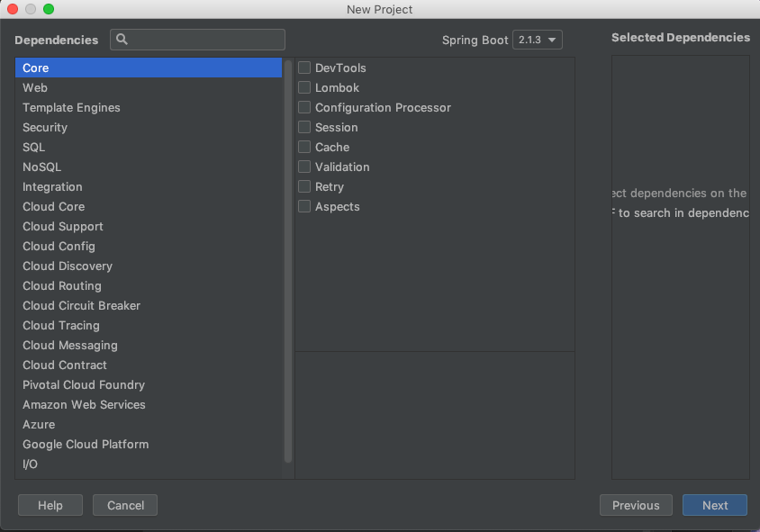Enable the Validation dependency

pyautogui.click(x=303, y=167)
